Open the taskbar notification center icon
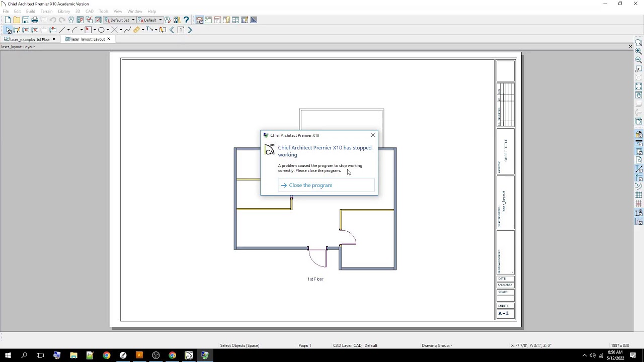Screen dimensions: 644x362 (633, 355)
